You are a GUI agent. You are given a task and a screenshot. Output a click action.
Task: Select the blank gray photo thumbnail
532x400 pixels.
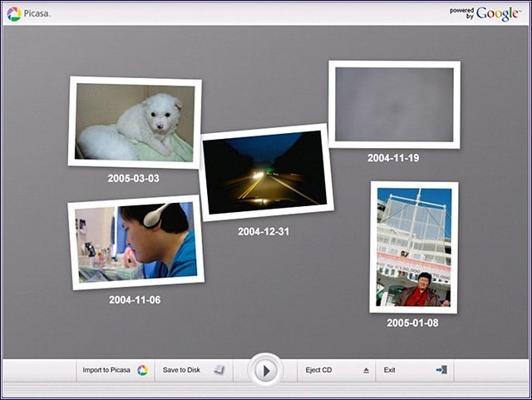click(394, 105)
